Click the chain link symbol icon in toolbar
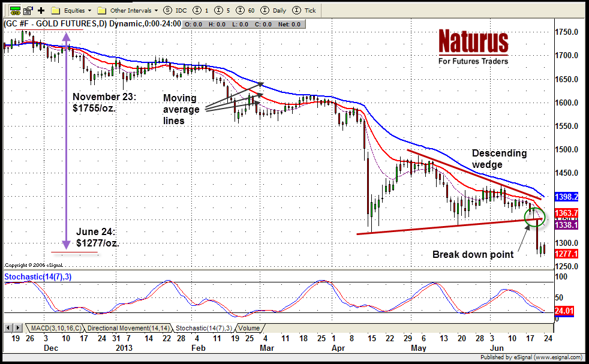 tap(16, 10)
